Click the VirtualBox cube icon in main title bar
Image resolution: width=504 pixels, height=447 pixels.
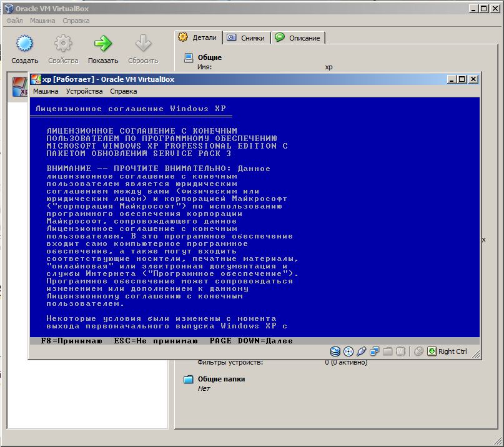click(9, 9)
